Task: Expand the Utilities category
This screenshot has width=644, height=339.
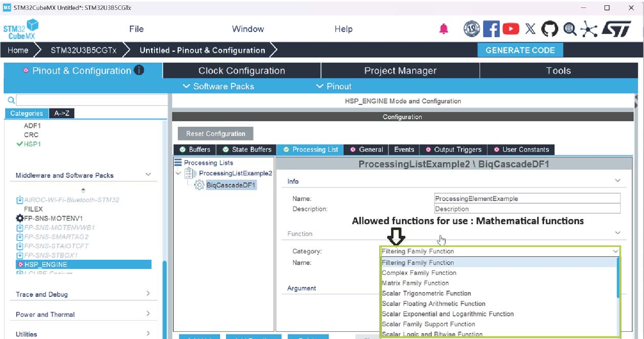Action: pyautogui.click(x=148, y=333)
